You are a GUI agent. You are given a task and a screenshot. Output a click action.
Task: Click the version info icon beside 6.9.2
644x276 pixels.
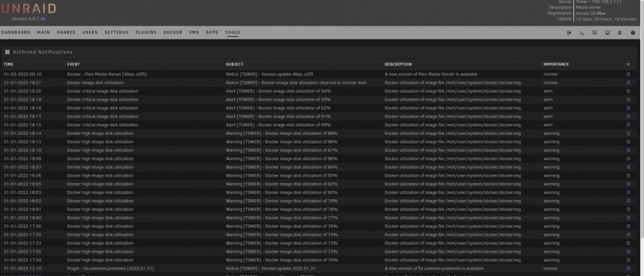click(x=43, y=19)
